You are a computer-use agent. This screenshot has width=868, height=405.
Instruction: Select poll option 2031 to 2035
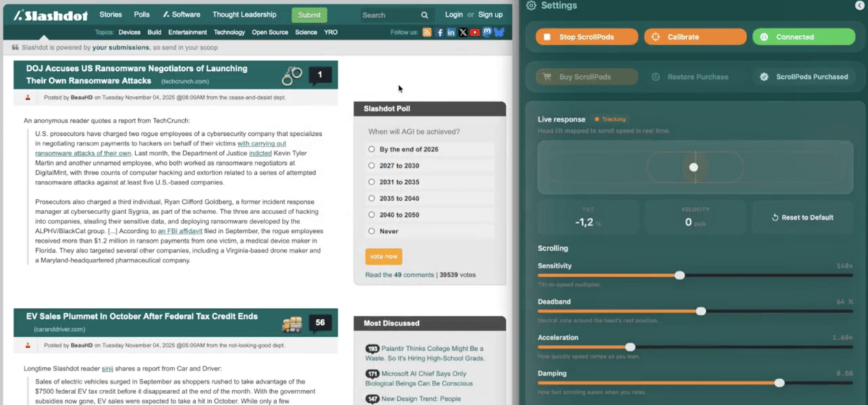(371, 182)
